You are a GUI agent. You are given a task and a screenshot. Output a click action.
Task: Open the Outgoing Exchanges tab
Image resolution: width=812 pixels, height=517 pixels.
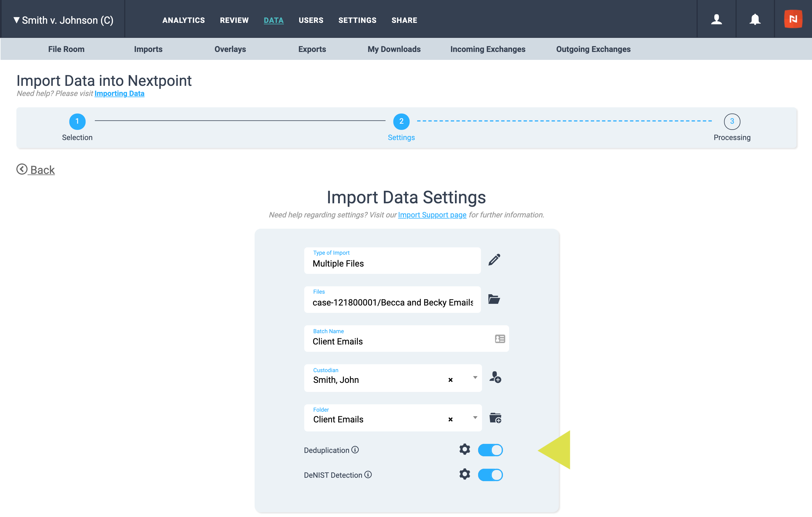click(594, 49)
